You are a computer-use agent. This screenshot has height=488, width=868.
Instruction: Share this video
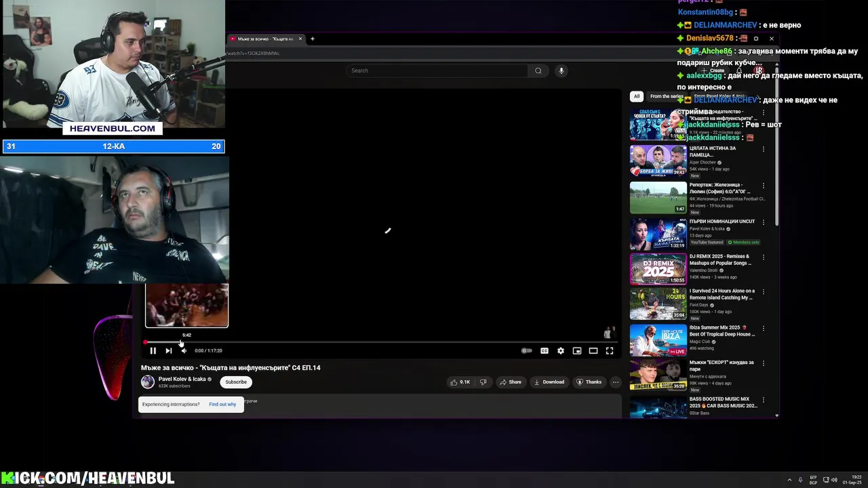511,382
